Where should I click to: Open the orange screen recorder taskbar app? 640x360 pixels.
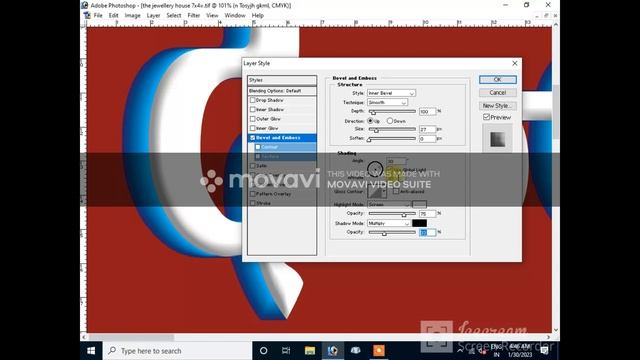pos(379,351)
